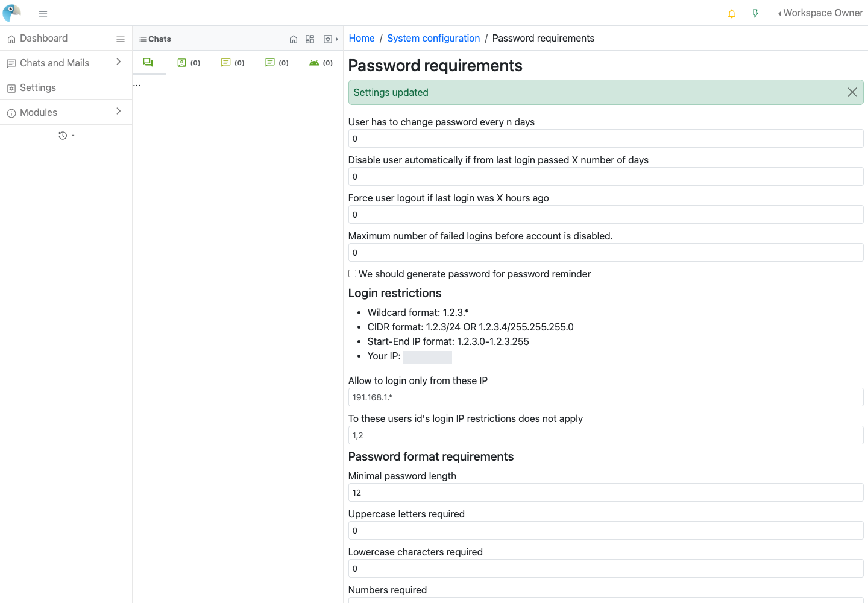Select the darker green message tab with (0)
Image resolution: width=868 pixels, height=603 pixels.
click(277, 63)
